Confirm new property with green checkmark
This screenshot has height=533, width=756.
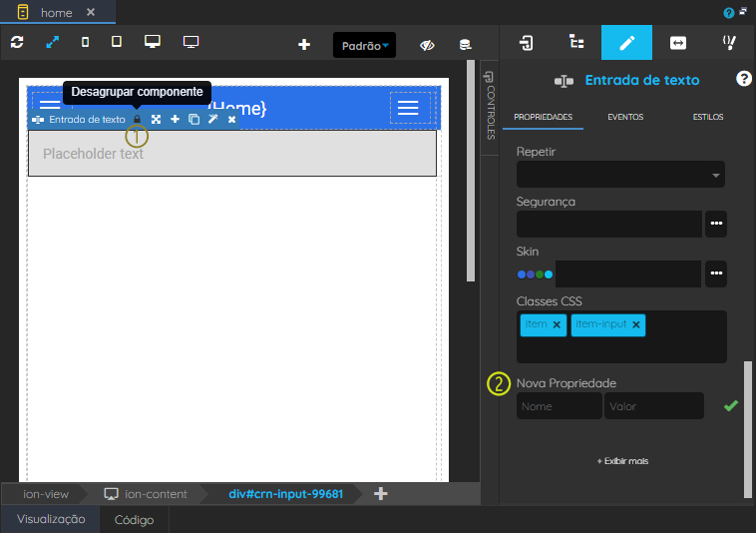pyautogui.click(x=731, y=405)
